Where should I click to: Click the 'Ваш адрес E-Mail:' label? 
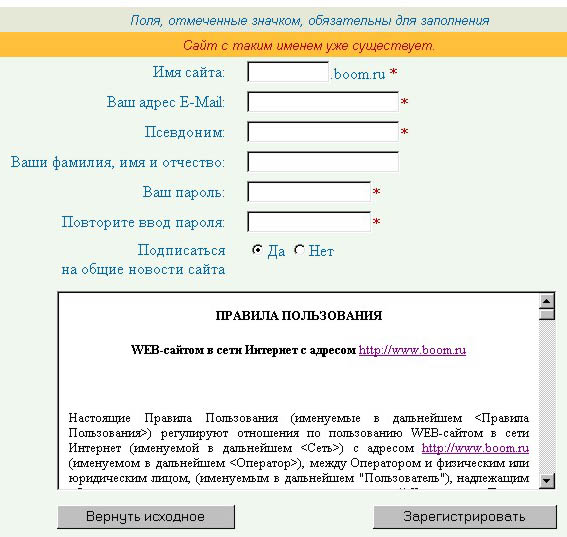[x=166, y=102]
